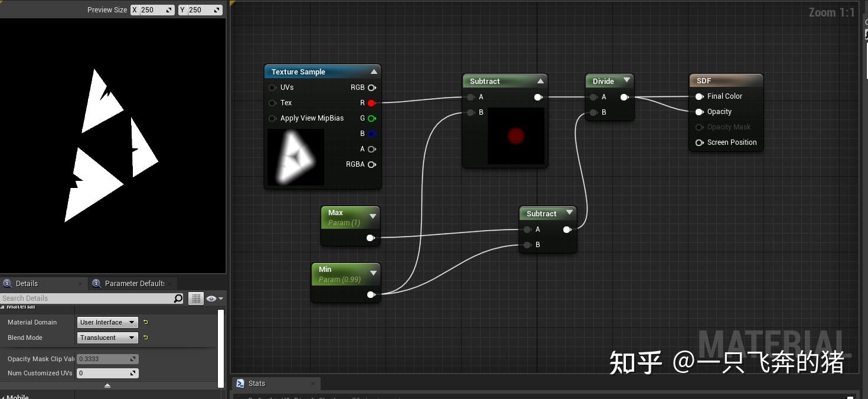
Task: Collapse the Texture Sample node header triangle
Action: pos(374,71)
